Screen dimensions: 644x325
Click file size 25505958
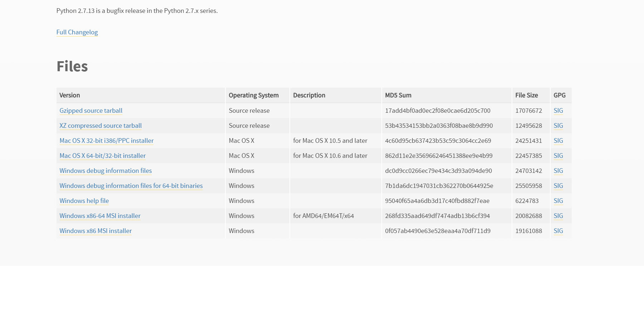pos(528,186)
